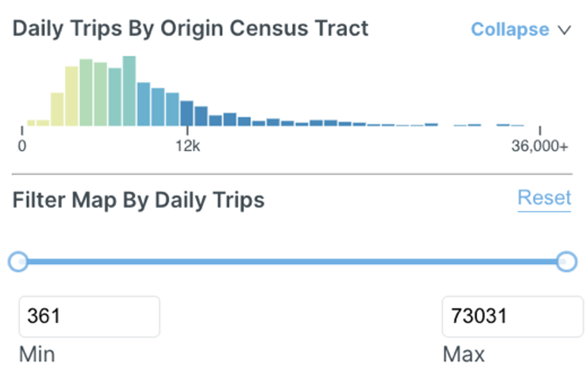Click the tallest green histogram bar
This screenshot has width=588, height=382.
[86, 93]
